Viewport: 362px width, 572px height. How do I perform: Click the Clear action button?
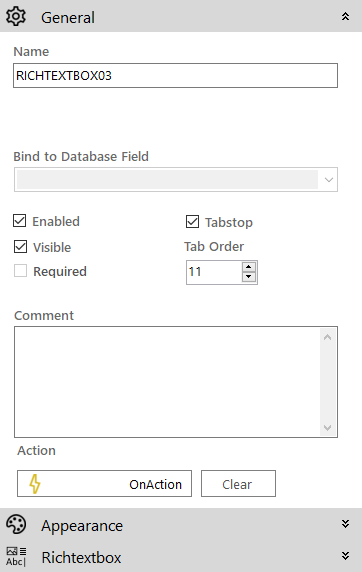pos(238,484)
